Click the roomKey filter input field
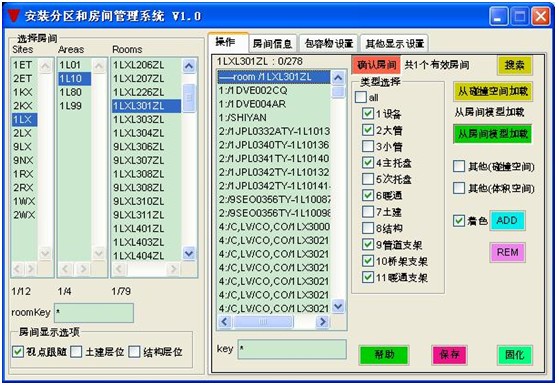559x386 pixels. click(x=94, y=313)
